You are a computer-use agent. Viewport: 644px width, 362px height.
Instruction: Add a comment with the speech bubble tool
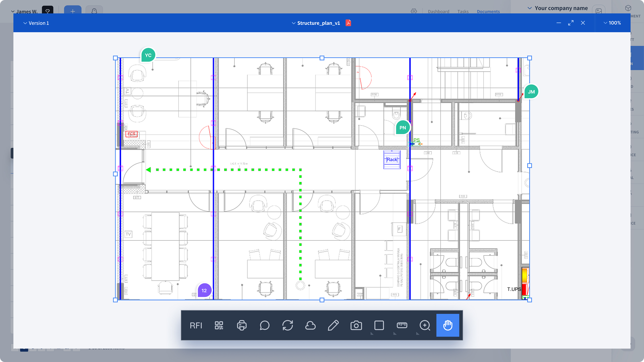265,325
